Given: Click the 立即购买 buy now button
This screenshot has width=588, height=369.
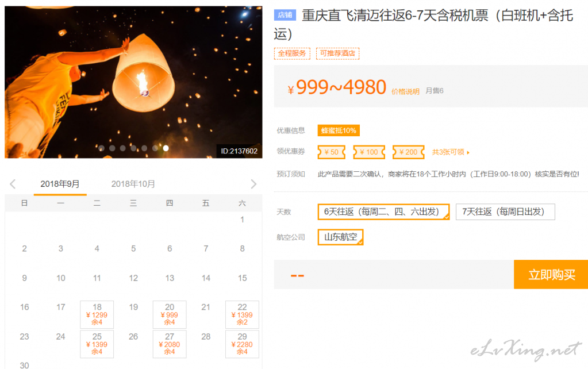Looking at the screenshot, I should tap(551, 275).
